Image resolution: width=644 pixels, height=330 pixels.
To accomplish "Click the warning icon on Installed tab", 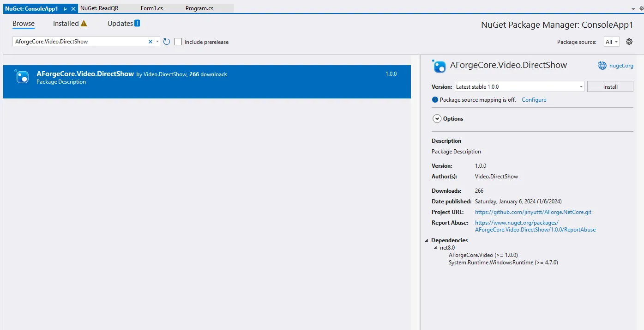I will pyautogui.click(x=84, y=24).
